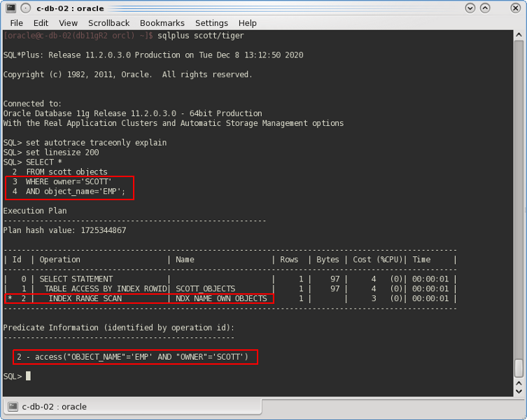Open the Scrollback menu
This screenshot has width=527, height=420.
pyautogui.click(x=108, y=23)
